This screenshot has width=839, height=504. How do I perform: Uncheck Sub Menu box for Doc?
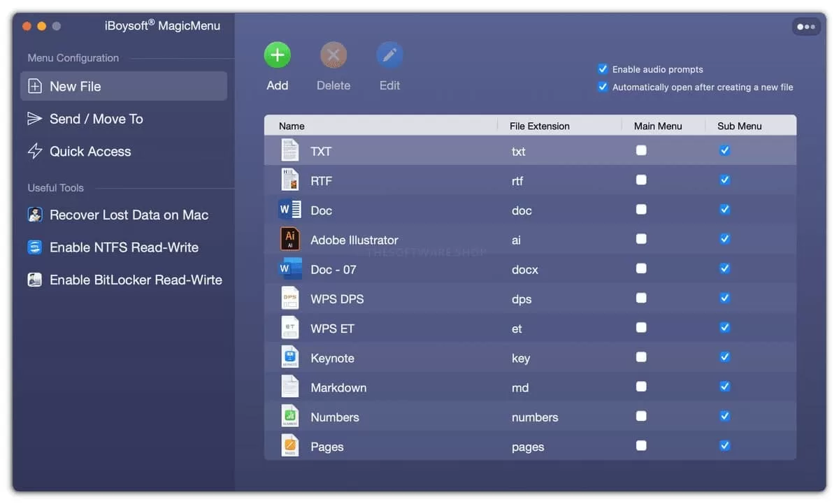coord(724,210)
